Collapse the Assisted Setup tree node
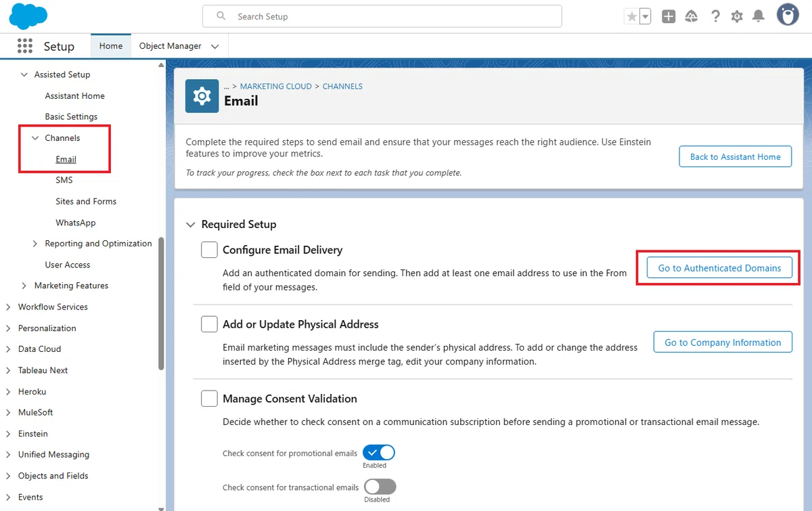This screenshot has height=511, width=812. [x=24, y=74]
